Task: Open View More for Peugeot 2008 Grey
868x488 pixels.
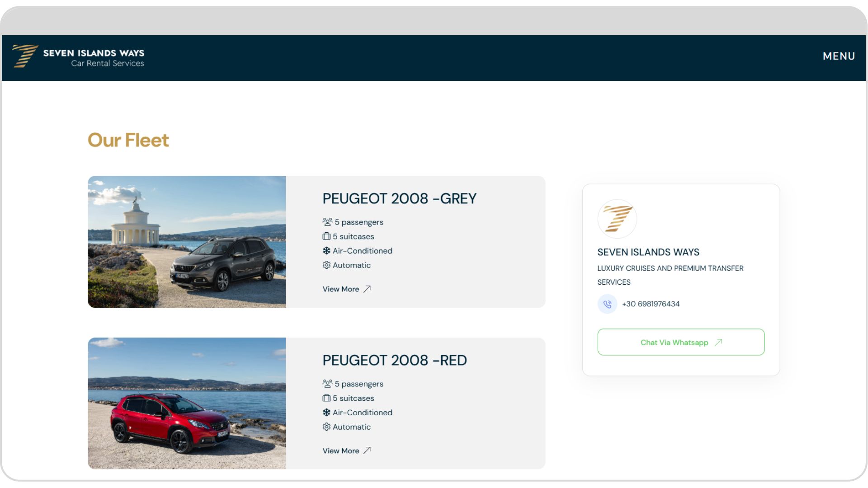Action: (x=347, y=289)
